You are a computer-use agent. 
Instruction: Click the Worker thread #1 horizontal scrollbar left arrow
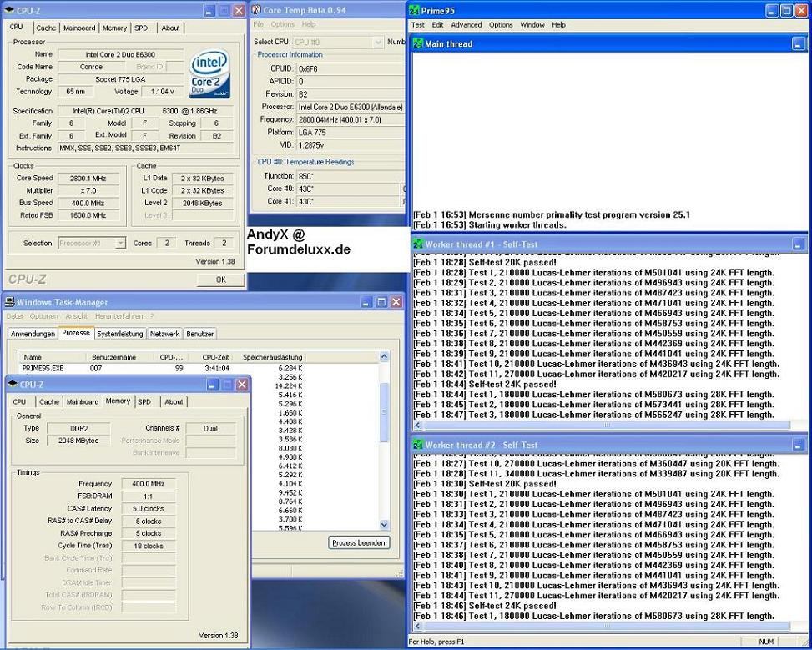tap(417, 426)
